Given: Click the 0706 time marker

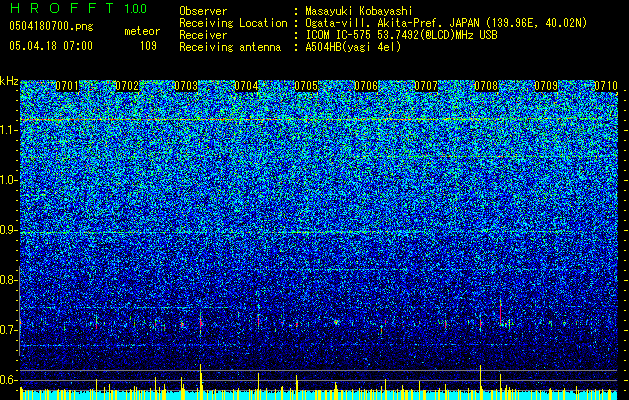Looking at the screenshot, I should point(366,86).
